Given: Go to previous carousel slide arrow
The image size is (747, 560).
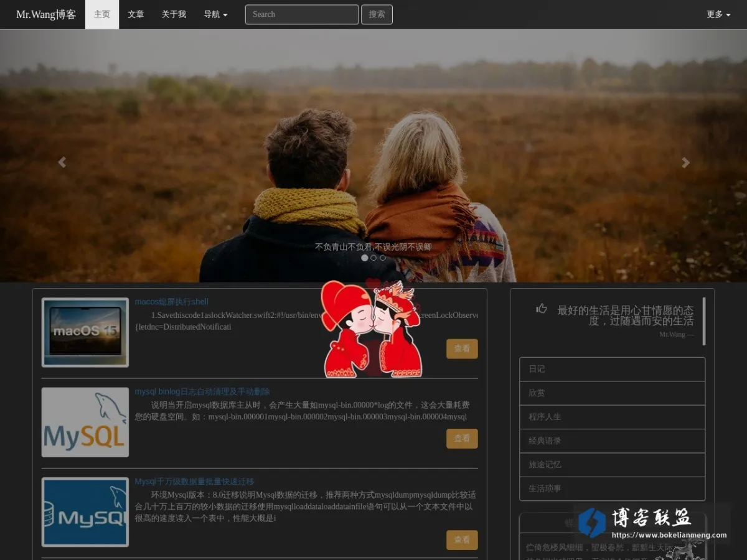Looking at the screenshot, I should [62, 162].
